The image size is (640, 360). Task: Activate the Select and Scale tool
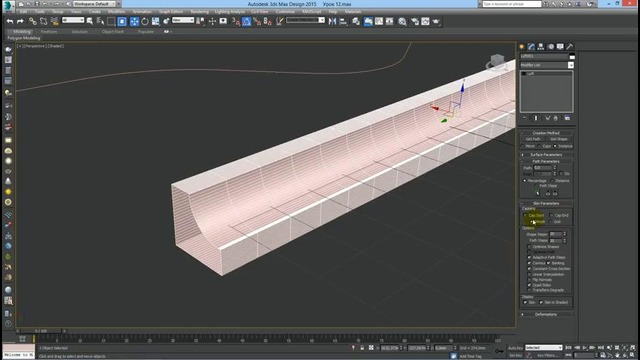point(156,21)
